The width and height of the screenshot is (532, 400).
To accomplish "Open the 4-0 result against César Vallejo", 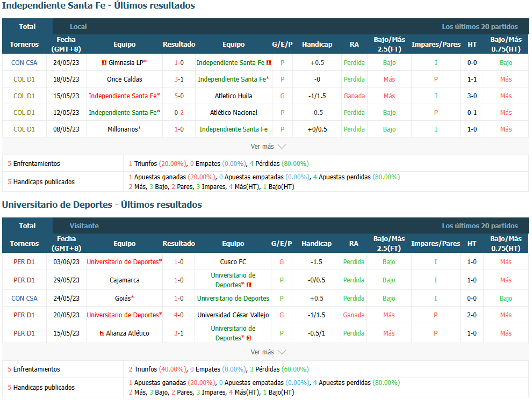I will (179, 315).
